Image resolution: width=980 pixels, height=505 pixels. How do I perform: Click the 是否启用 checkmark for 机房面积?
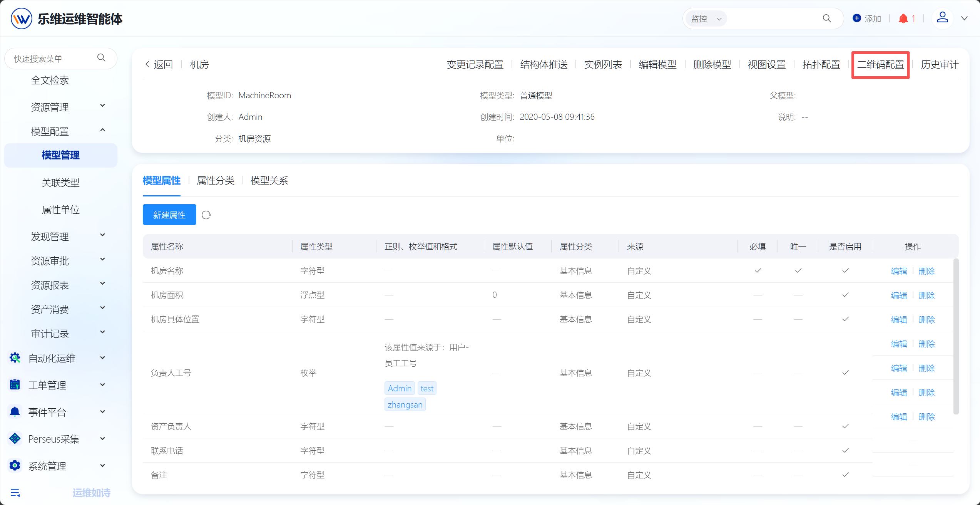[845, 295]
